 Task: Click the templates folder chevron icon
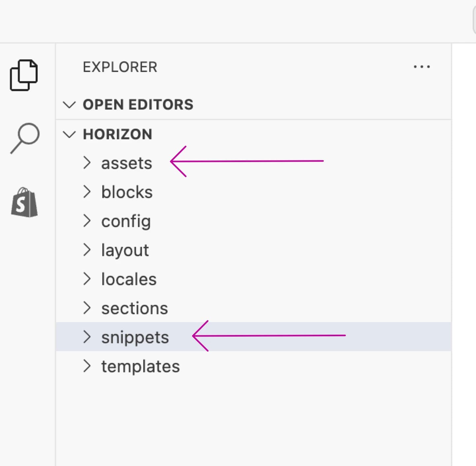point(87,366)
